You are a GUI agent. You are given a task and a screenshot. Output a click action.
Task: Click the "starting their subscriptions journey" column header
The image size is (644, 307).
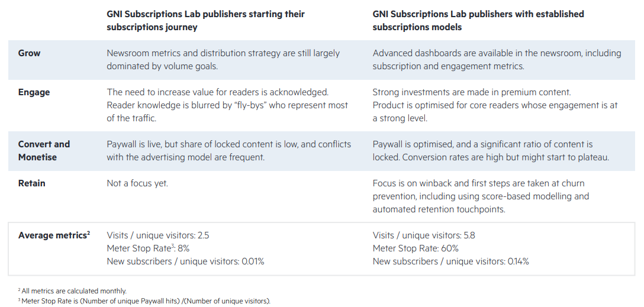tap(206, 21)
